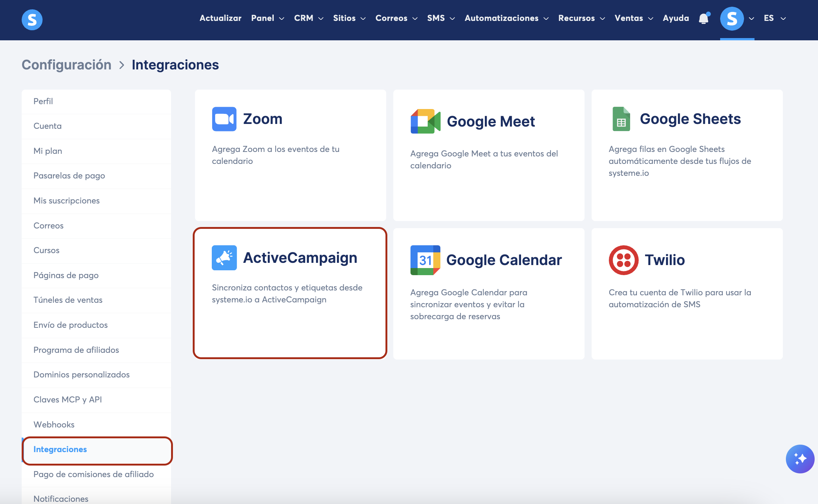Open the Google Meet integration title
This screenshot has height=504, width=818.
coord(491,121)
